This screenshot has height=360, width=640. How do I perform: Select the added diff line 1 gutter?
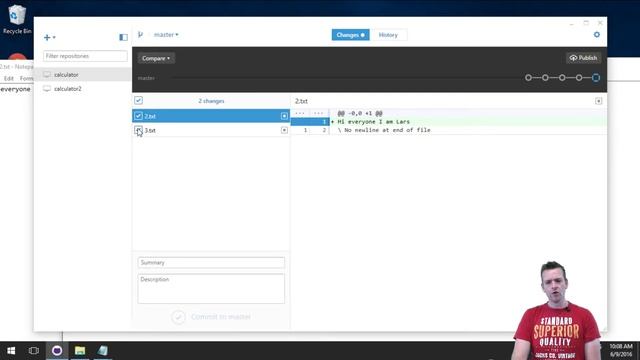point(310,122)
